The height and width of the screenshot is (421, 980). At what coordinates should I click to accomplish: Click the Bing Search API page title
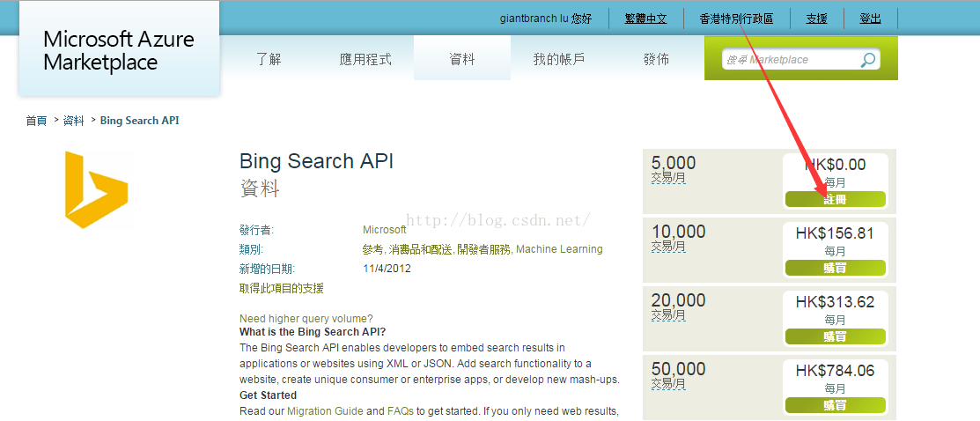(x=316, y=161)
